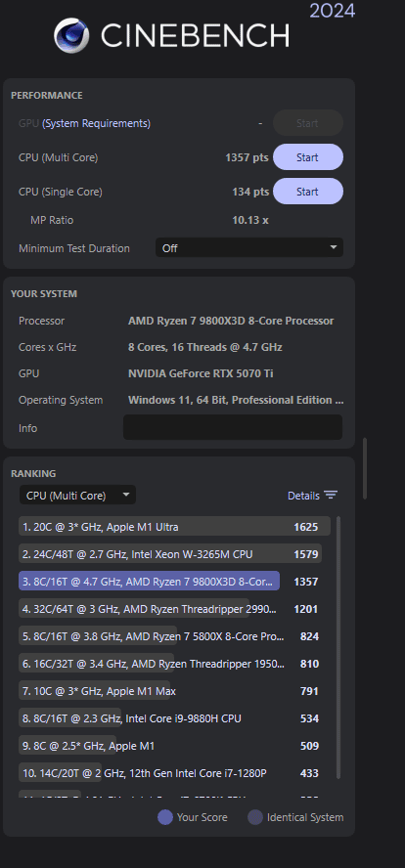Open the Minimum Test Duration dropdown
This screenshot has width=405, height=868.
(249, 248)
